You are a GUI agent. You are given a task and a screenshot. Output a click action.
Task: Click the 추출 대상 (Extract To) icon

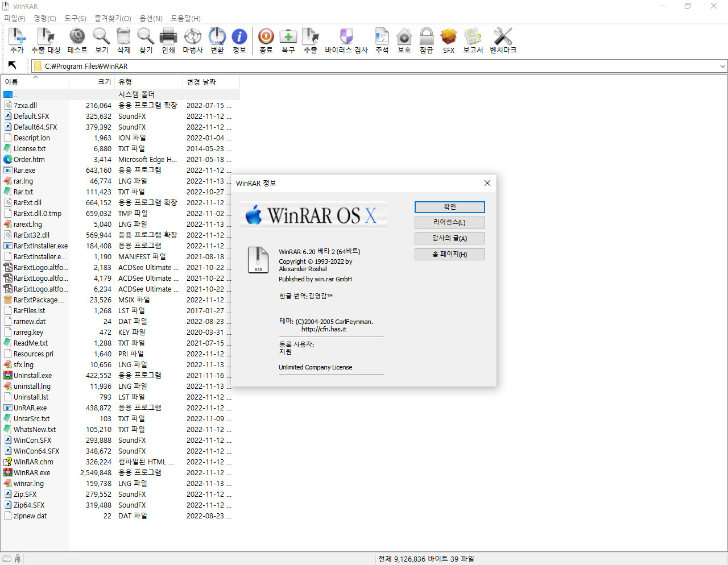pyautogui.click(x=45, y=36)
